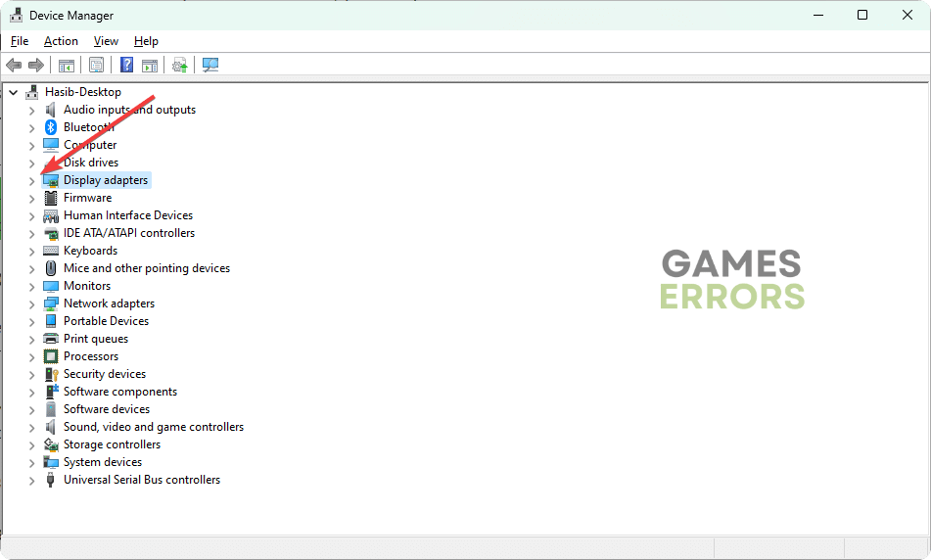This screenshot has height=560, width=931.
Task: Click the blue Help question-mark icon
Action: click(126, 66)
